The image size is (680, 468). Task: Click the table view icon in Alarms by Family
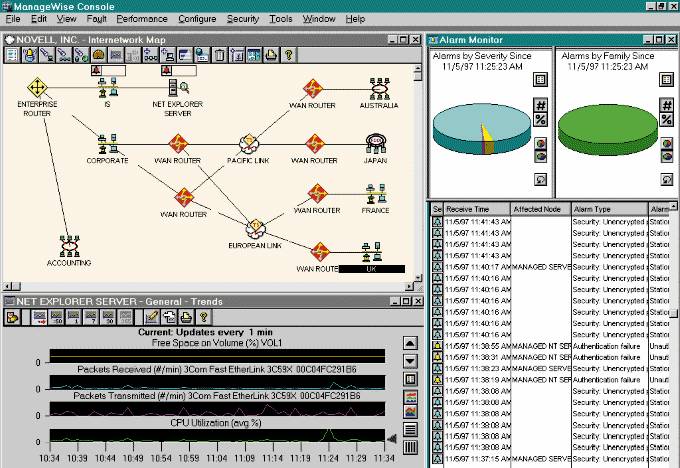(x=667, y=80)
